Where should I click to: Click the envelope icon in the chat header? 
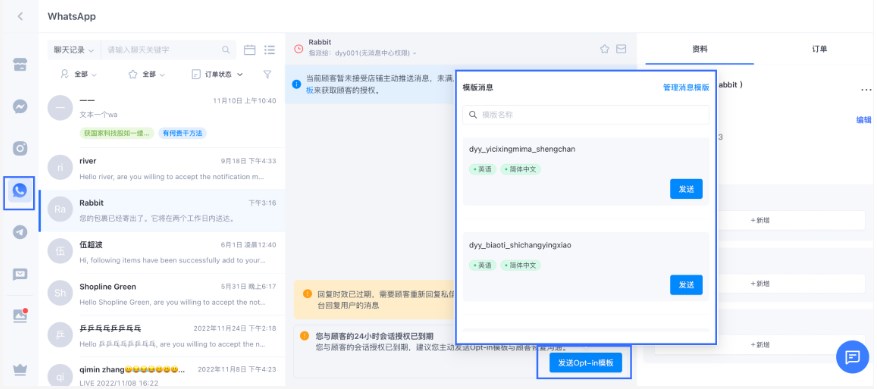tap(621, 49)
